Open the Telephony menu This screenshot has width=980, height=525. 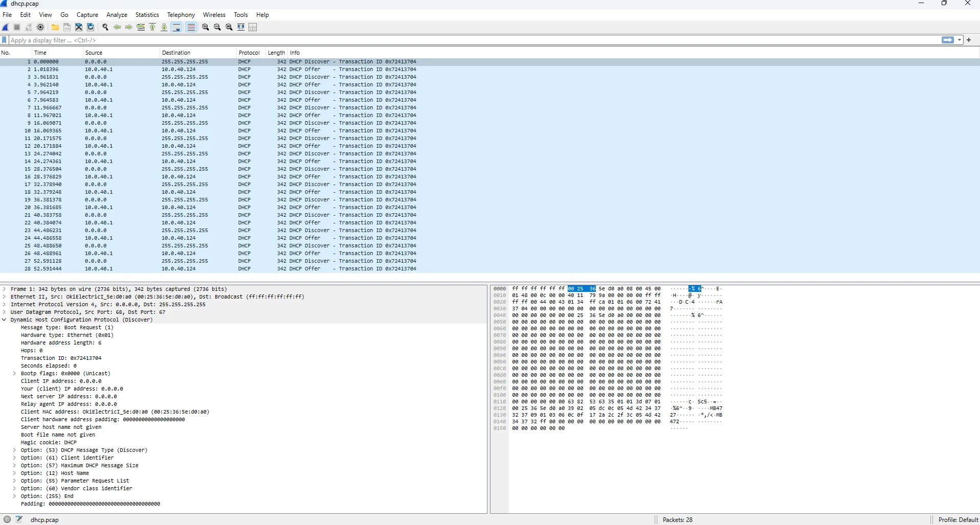(x=181, y=15)
